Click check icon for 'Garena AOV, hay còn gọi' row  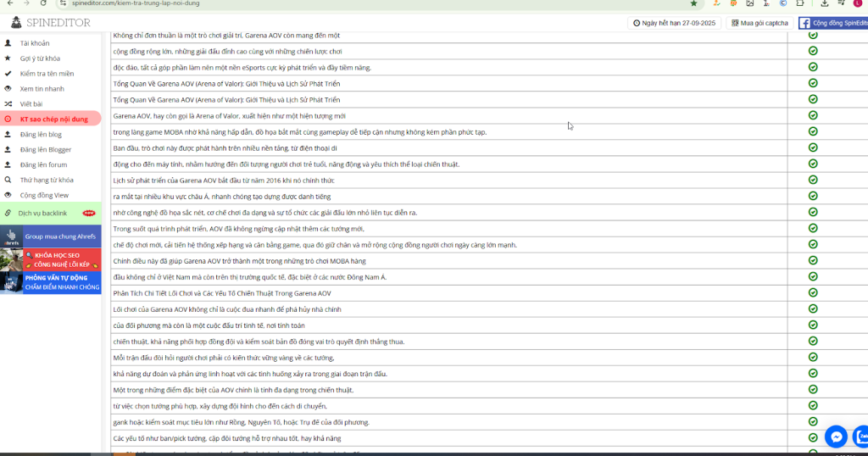click(x=813, y=115)
